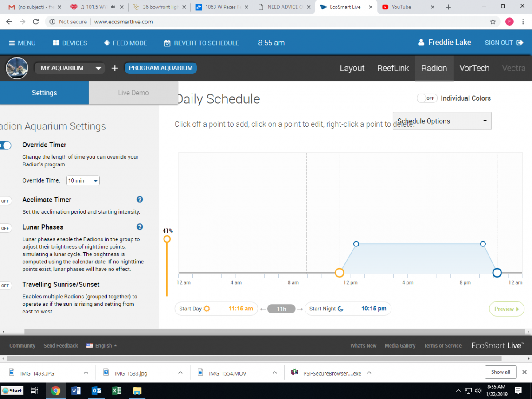Open options for IMG_1554.MOV download
The width and height of the screenshot is (532, 399).
pos(275,373)
